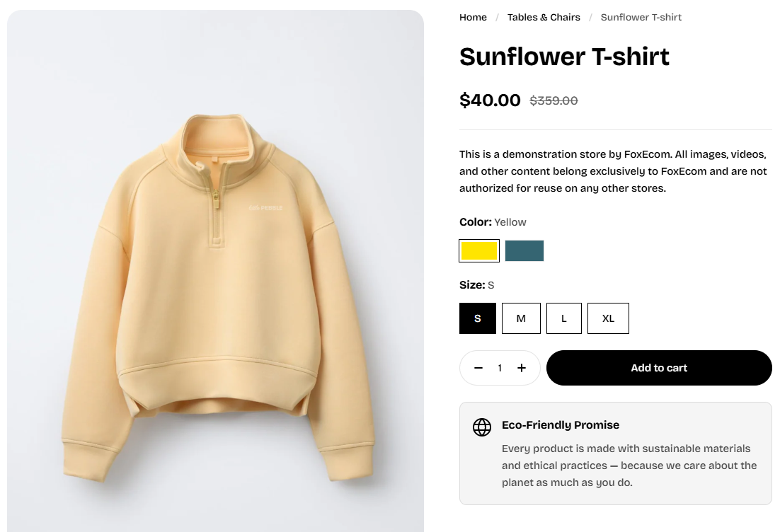Click the crossed-out $359.00 original price
Viewport: 780px width, 532px height.
point(554,101)
